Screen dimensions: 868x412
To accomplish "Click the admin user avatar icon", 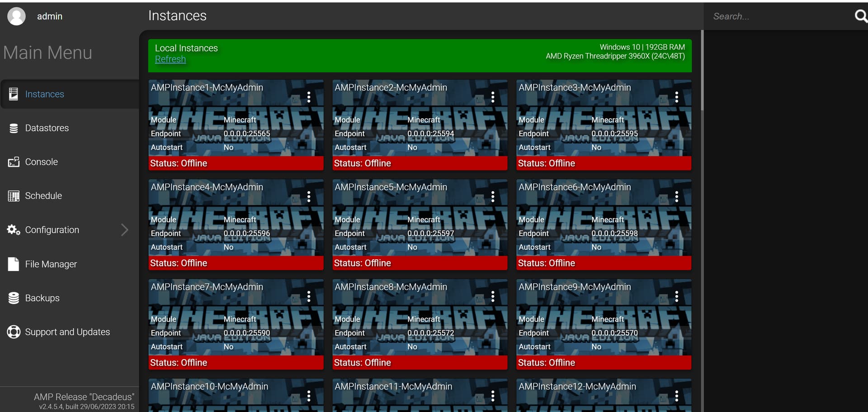I will point(16,16).
